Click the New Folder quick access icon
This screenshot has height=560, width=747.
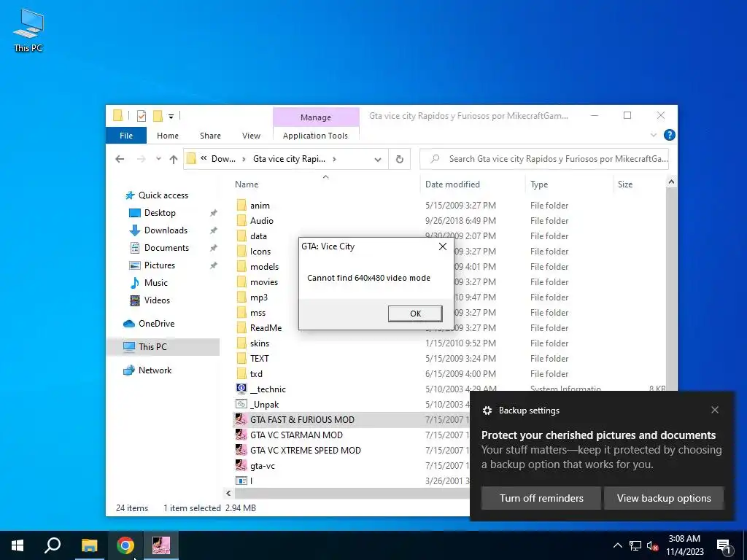[158, 116]
